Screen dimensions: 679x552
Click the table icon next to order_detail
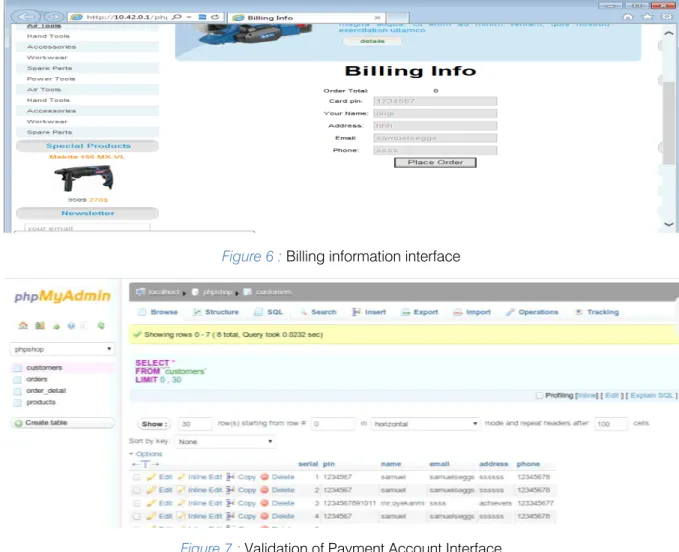pos(17,391)
